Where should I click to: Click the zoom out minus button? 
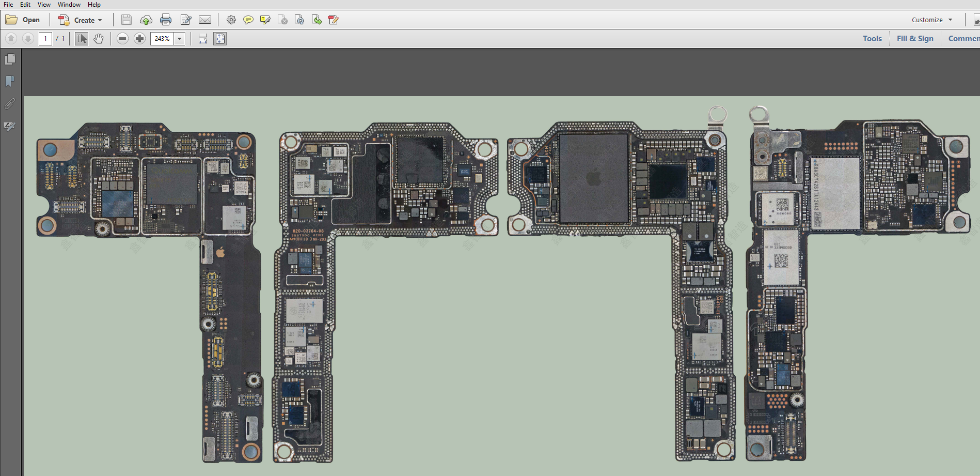(x=122, y=39)
